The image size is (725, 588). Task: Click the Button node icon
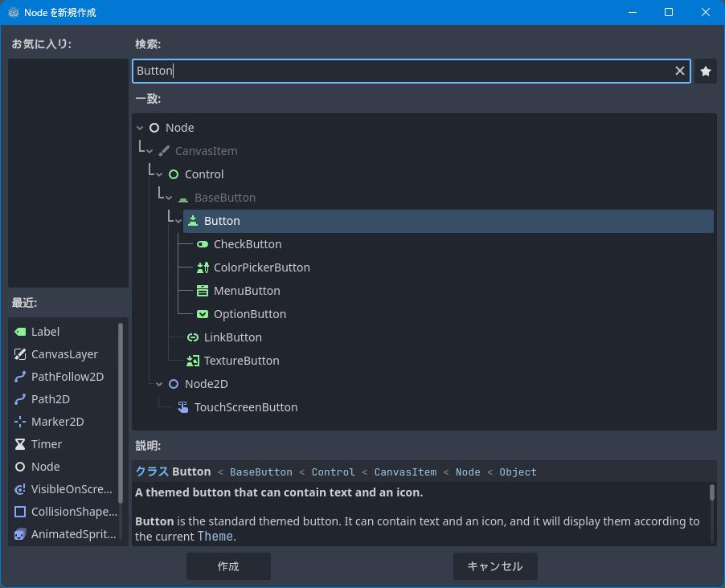tap(193, 221)
